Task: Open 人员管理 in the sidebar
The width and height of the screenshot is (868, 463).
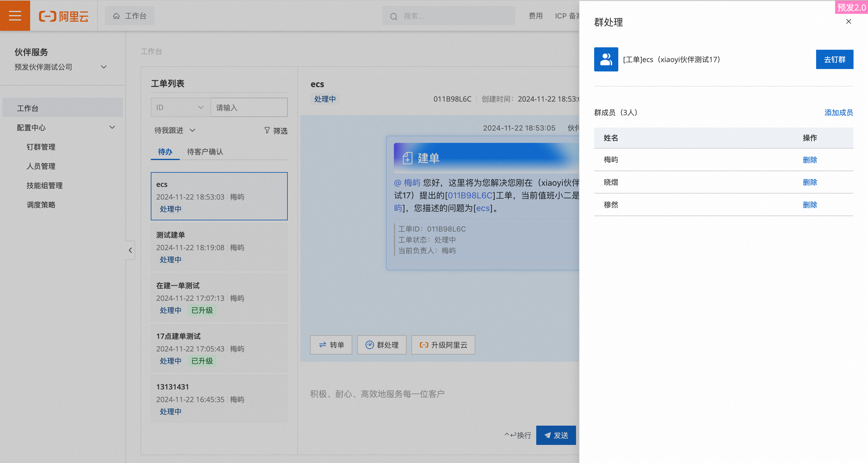Action: click(41, 166)
